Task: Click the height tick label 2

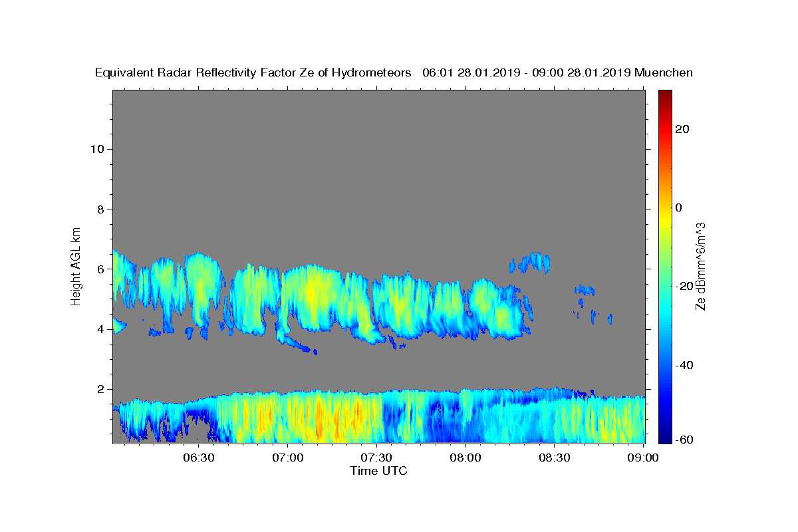Action: tap(100, 389)
